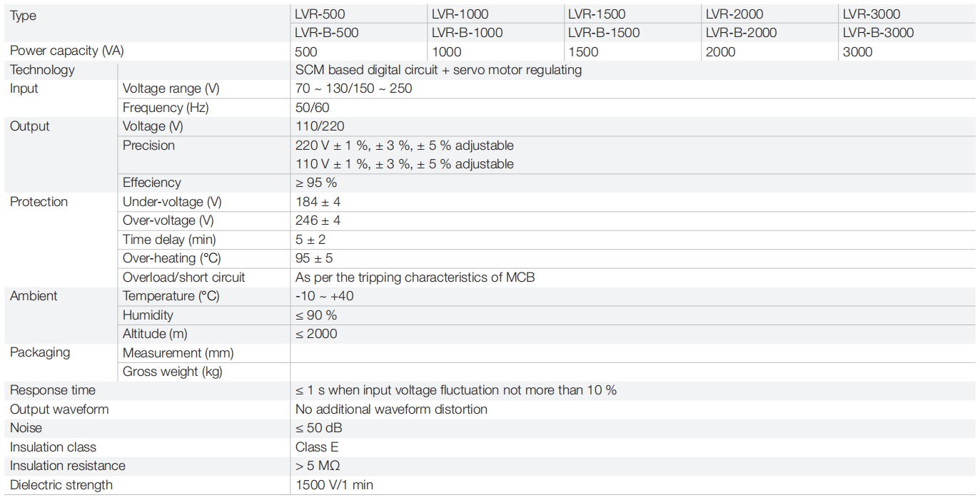Click the LVR-B-3000 model cell

(878, 33)
